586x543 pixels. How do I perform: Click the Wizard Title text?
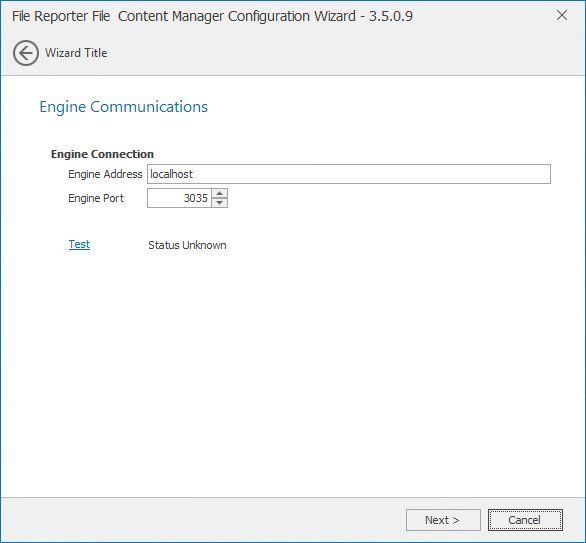click(76, 53)
